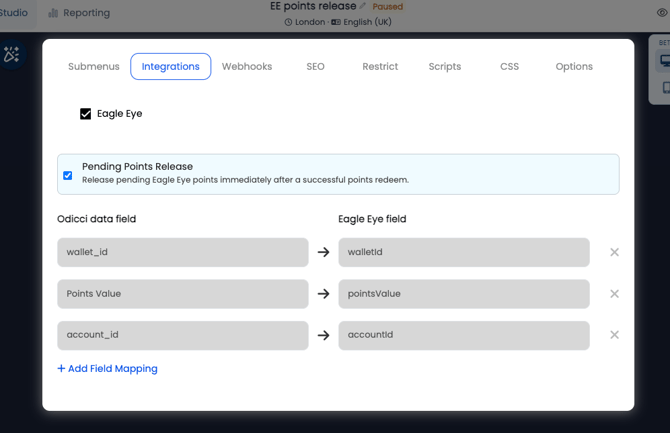Toggle the Pending Points Release checkbox
670x433 pixels.
(x=68, y=175)
